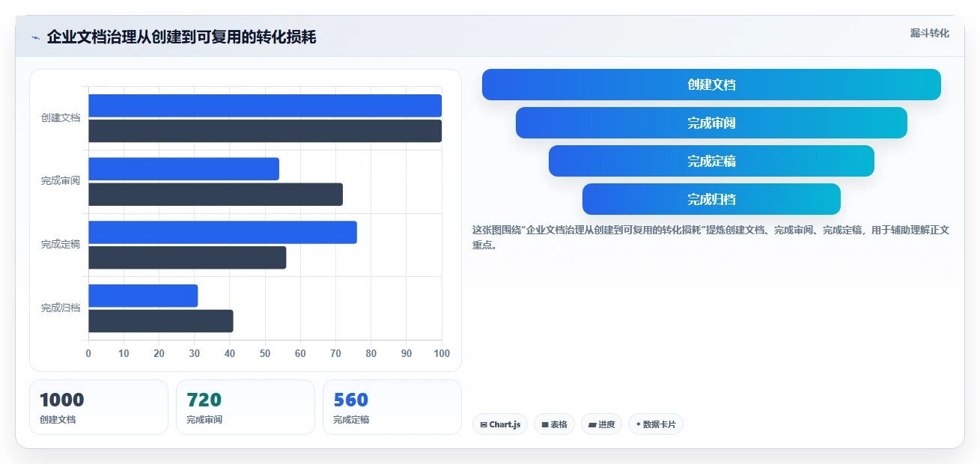Viewport: 980px width, 464px height.
Task: Click the 表格 tag chip
Action: click(x=554, y=424)
